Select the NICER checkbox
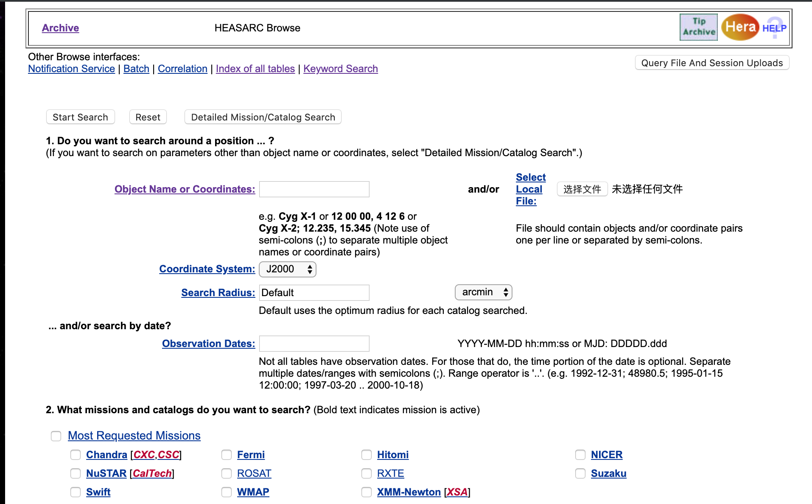Viewport: 812px width, 504px height. 580,455
